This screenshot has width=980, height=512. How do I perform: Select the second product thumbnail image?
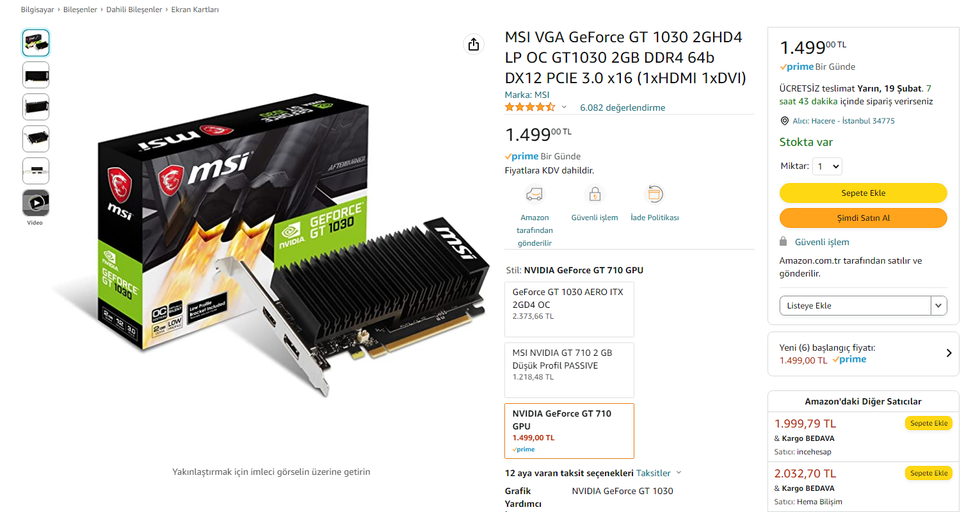click(36, 75)
